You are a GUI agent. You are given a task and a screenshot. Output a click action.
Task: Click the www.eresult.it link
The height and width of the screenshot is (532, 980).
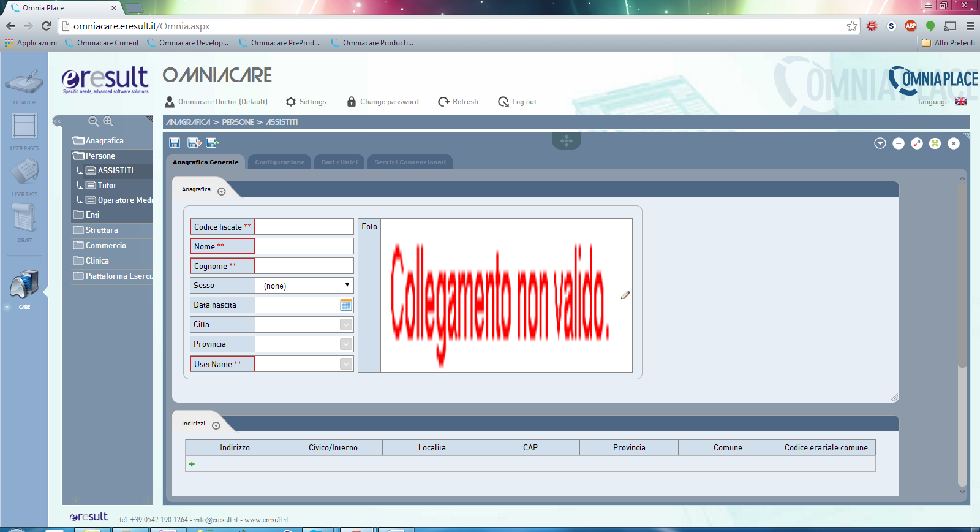266,520
